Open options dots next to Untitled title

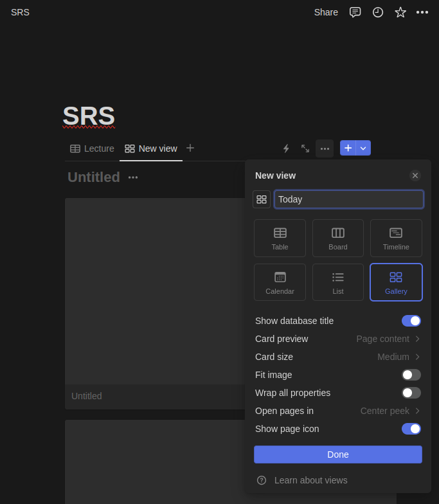pos(133,177)
